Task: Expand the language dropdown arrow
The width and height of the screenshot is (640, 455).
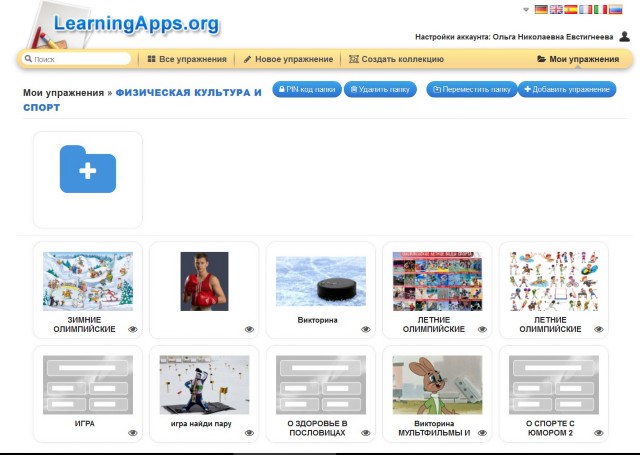Action: pos(527,9)
